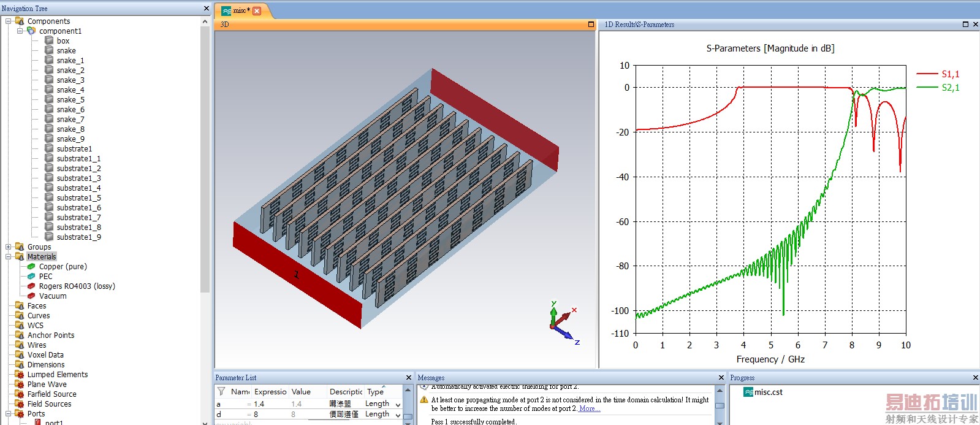Image resolution: width=980 pixels, height=425 pixels.
Task: Close the Navigation Tree panel
Action: [207, 8]
